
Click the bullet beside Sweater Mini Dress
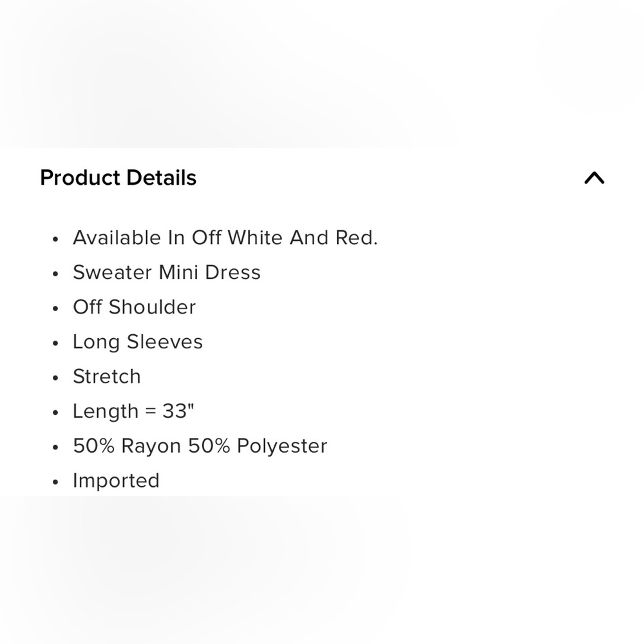point(56,274)
